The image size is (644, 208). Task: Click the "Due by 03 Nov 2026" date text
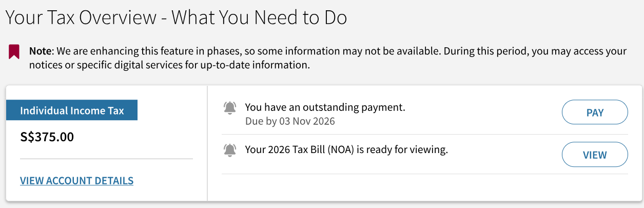289,122
